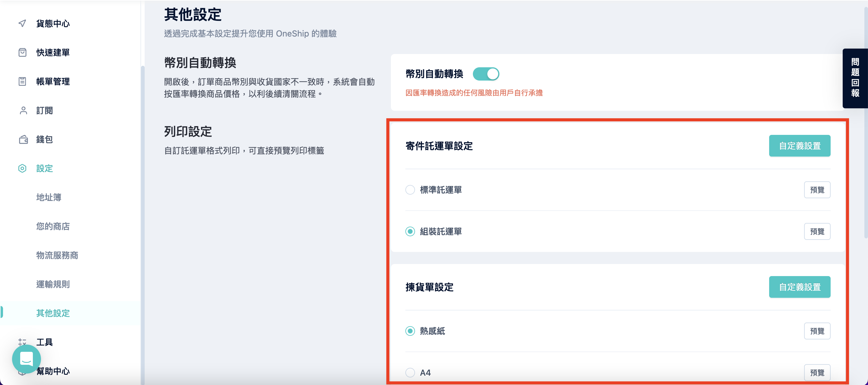The height and width of the screenshot is (385, 868).
Task: Click the 訂閱 person icon
Action: (x=23, y=110)
